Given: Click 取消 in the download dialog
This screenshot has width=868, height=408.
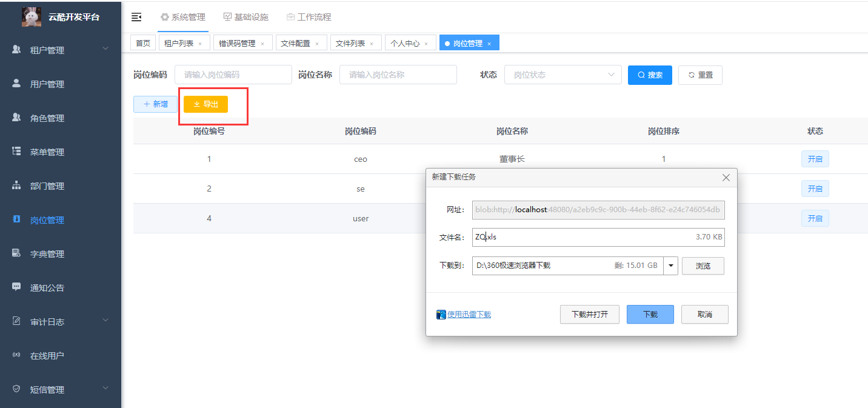Looking at the screenshot, I should click(x=705, y=315).
